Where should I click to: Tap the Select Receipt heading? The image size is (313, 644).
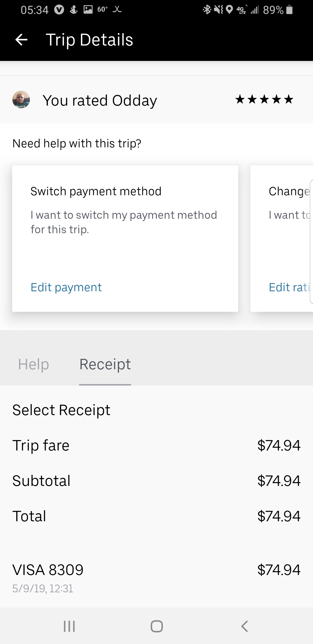point(61,410)
